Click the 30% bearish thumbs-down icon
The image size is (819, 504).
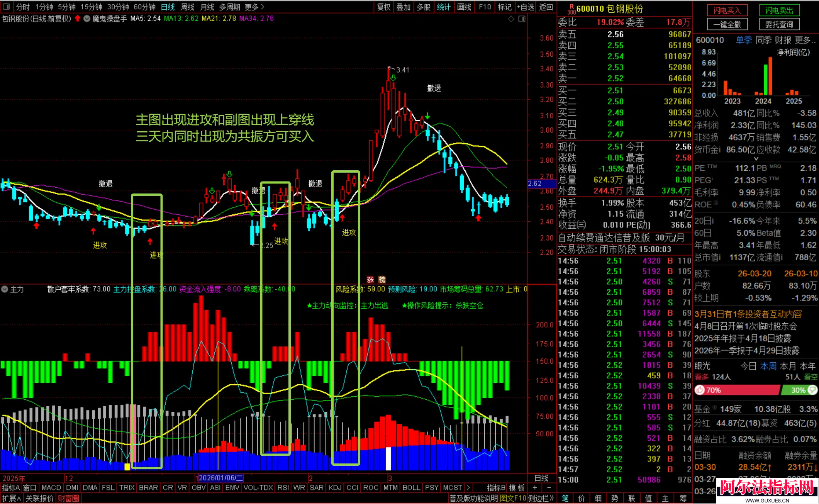[812, 390]
